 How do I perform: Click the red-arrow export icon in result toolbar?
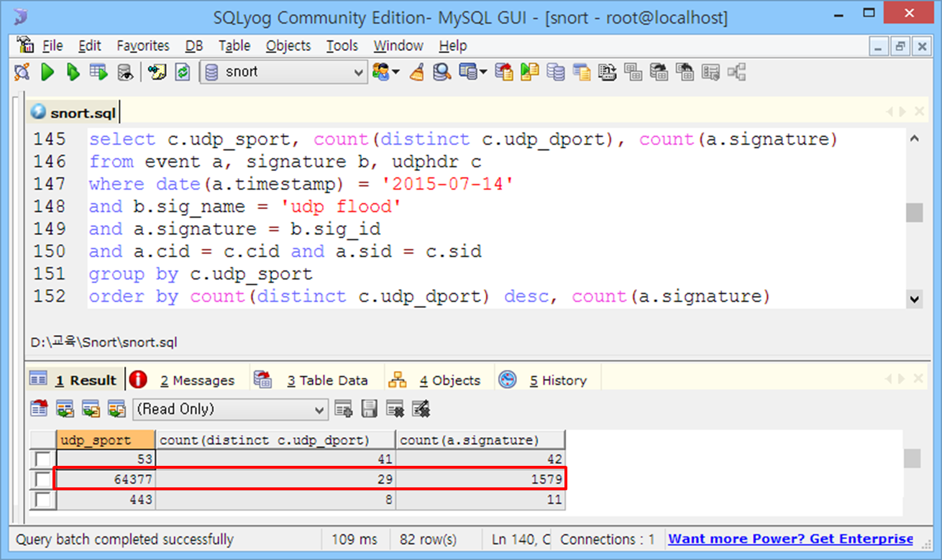tap(39, 409)
